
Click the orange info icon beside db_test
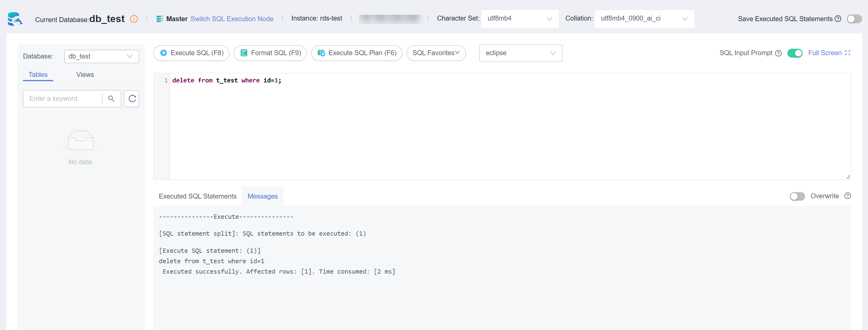tap(134, 19)
